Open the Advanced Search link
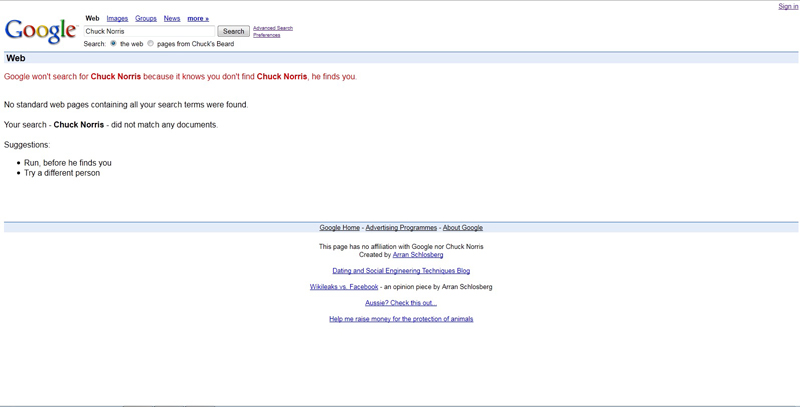The height and width of the screenshot is (407, 800). point(273,28)
